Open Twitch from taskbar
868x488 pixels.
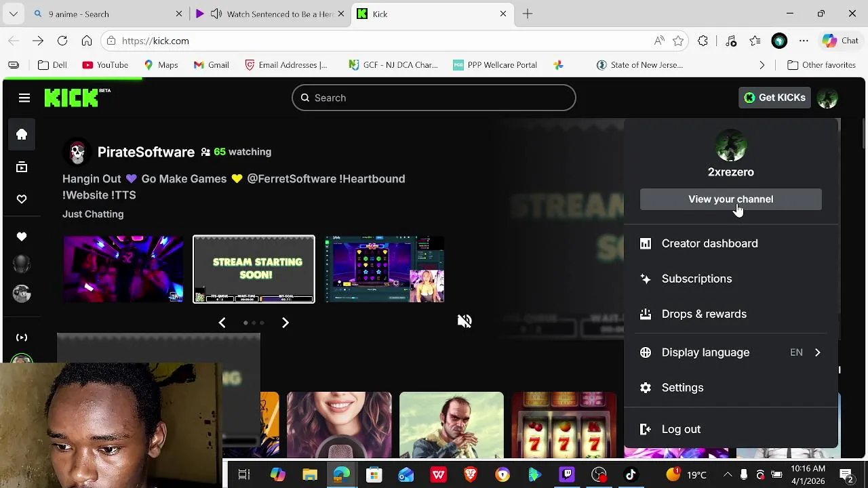pyautogui.click(x=567, y=474)
